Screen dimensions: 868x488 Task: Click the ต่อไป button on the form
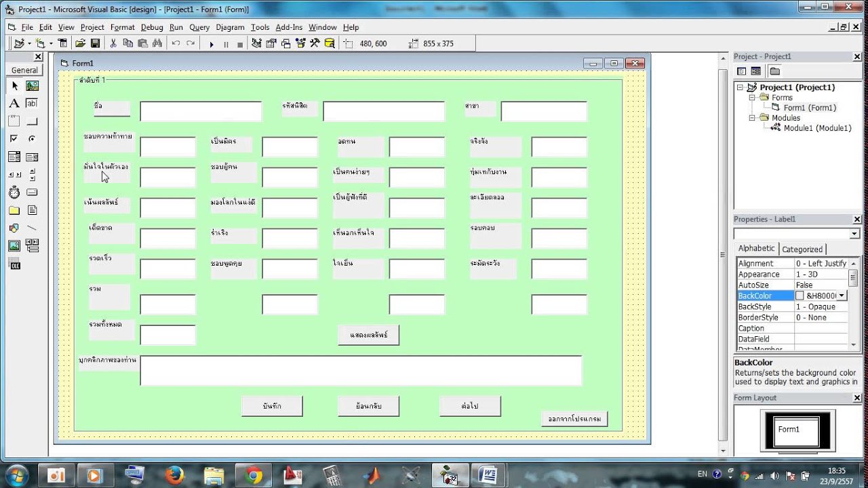point(470,406)
